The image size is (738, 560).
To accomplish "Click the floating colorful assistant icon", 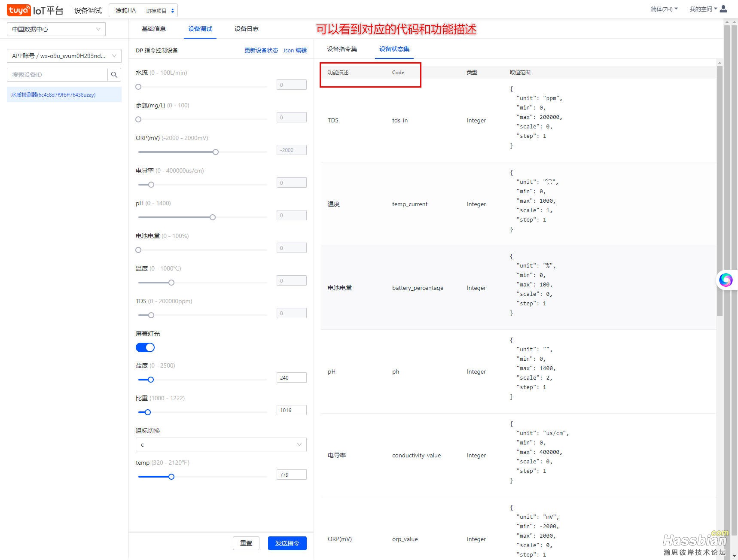I will (726, 280).
